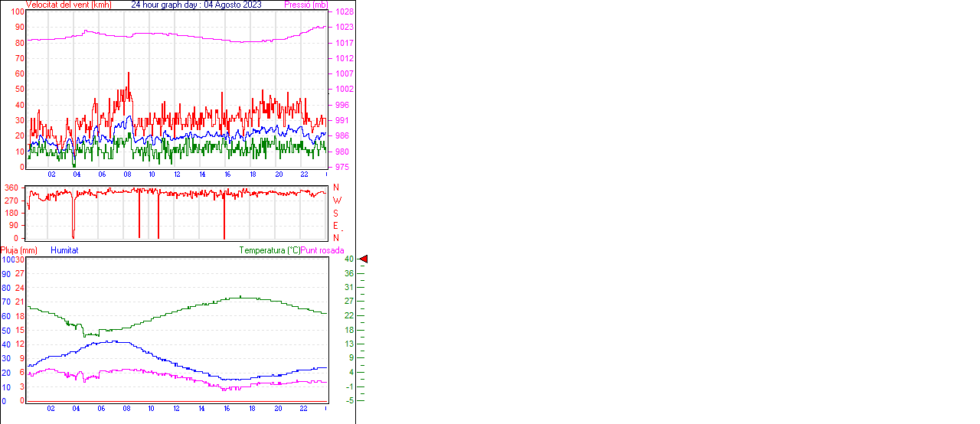
Task: Click the 1028 value on pressure axis
Action: 344,12
